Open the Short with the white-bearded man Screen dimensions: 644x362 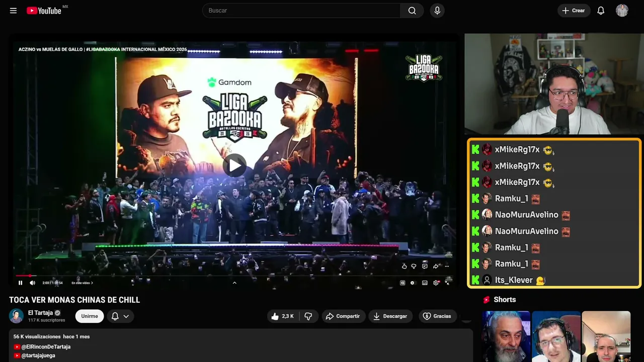click(506, 336)
